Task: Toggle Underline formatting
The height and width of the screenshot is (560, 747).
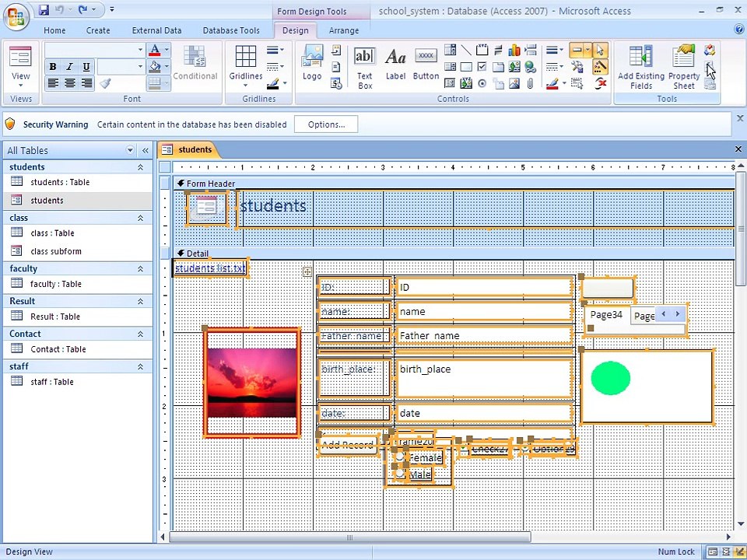Action: pyautogui.click(x=86, y=67)
